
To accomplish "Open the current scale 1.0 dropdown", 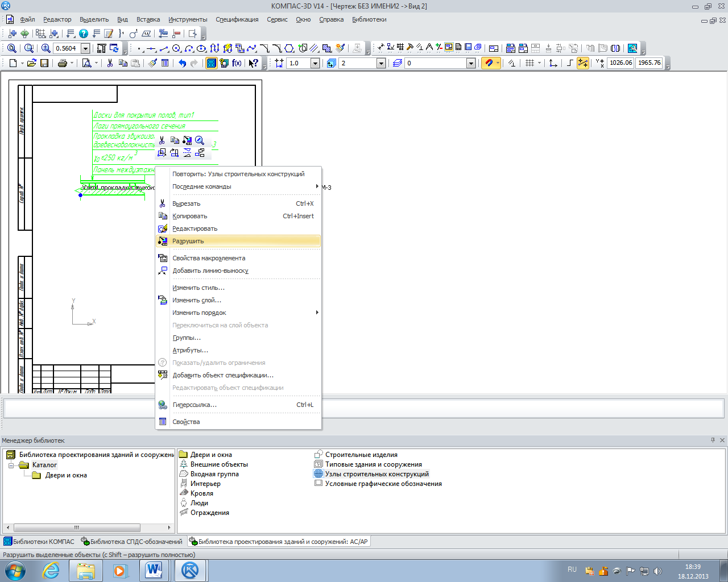I will (x=315, y=63).
